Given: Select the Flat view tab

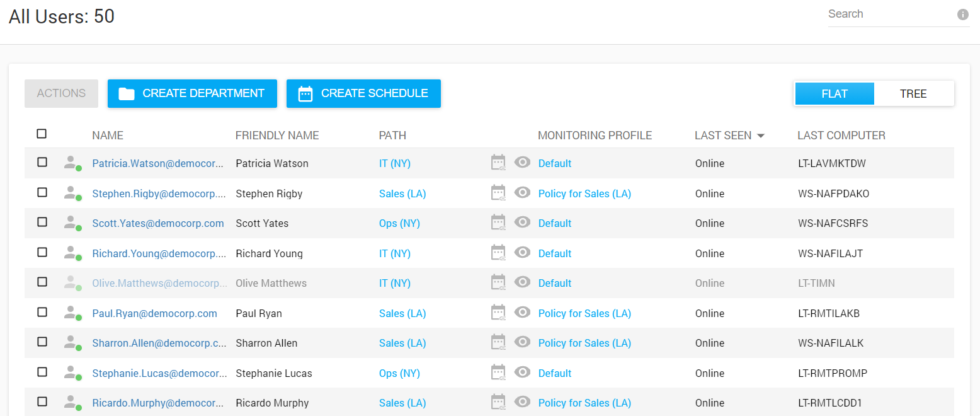Looking at the screenshot, I should 834,94.
